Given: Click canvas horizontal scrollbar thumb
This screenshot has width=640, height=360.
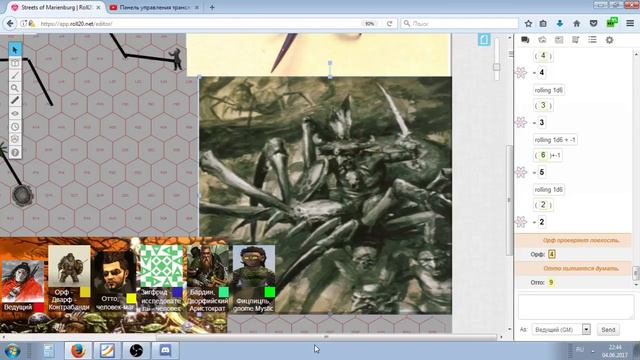Looking at the screenshot, I should coord(327,337).
